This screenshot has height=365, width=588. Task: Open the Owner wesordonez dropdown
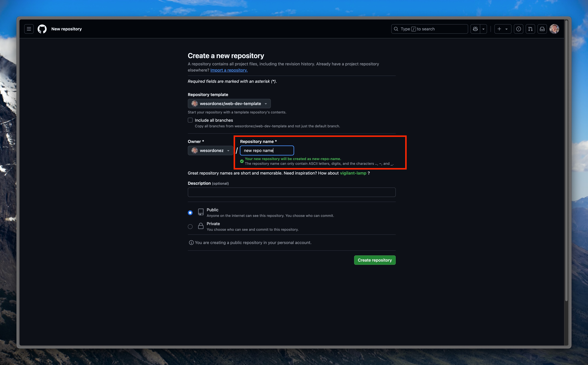210,151
